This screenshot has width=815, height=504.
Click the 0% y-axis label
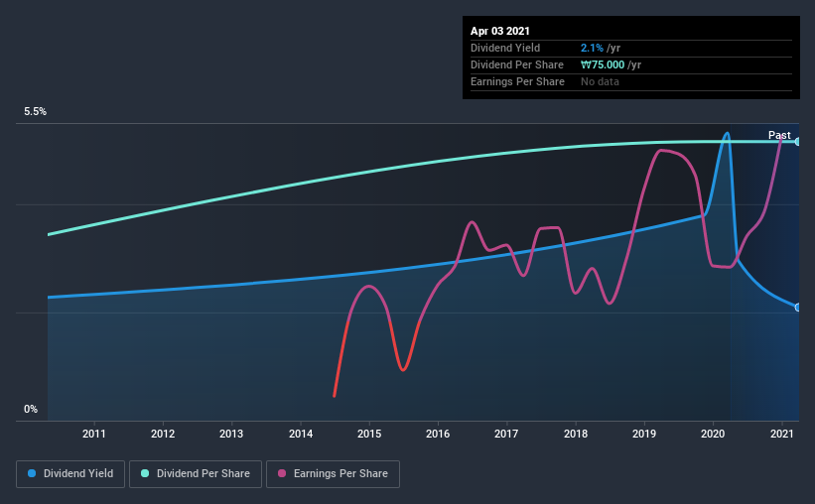pos(31,409)
